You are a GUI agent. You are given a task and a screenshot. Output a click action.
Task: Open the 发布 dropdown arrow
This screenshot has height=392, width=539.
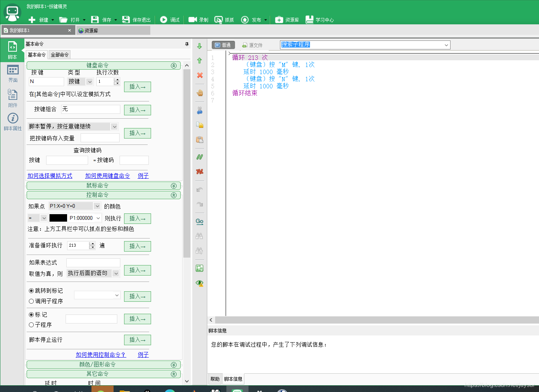265,20
